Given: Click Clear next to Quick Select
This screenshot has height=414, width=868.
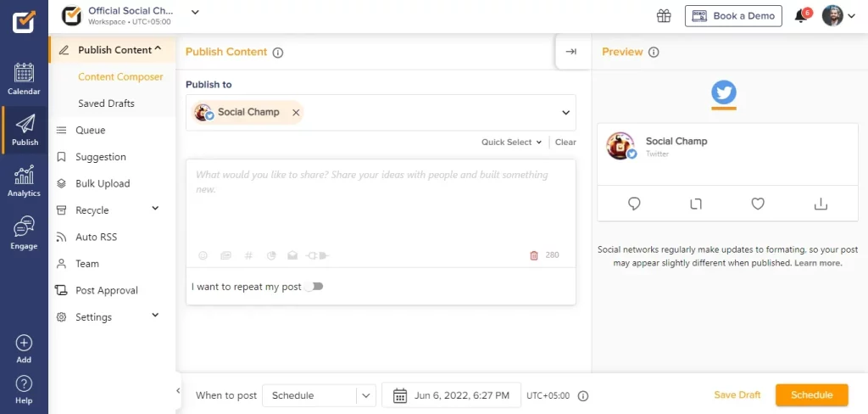Looking at the screenshot, I should [x=565, y=142].
